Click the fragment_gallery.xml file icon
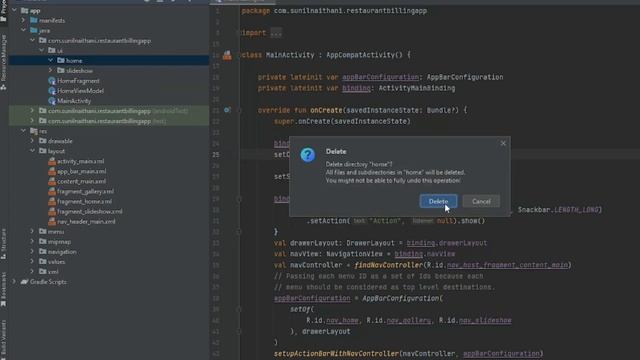This screenshot has width=640, height=360. (52, 191)
